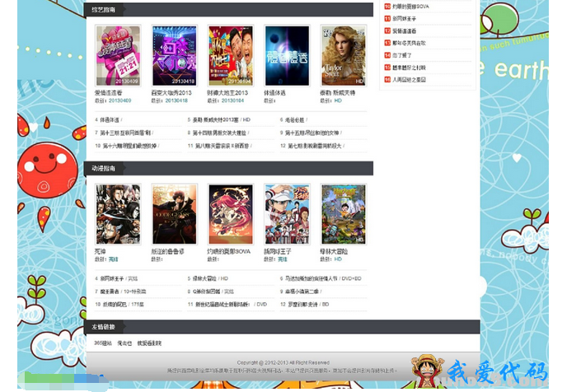The height and width of the screenshot is (392, 562).
Task: Open the middle friend link in 友情链接
Action: [124, 343]
